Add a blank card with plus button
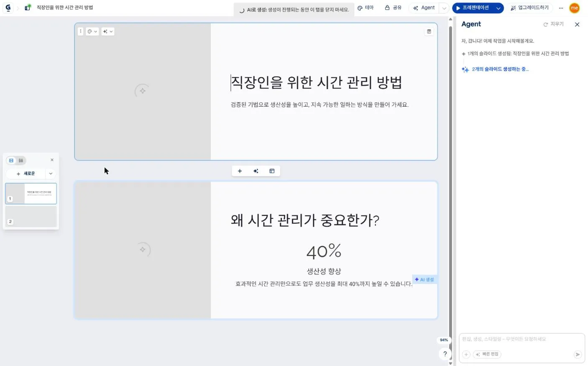This screenshot has width=588, height=366. [240, 171]
